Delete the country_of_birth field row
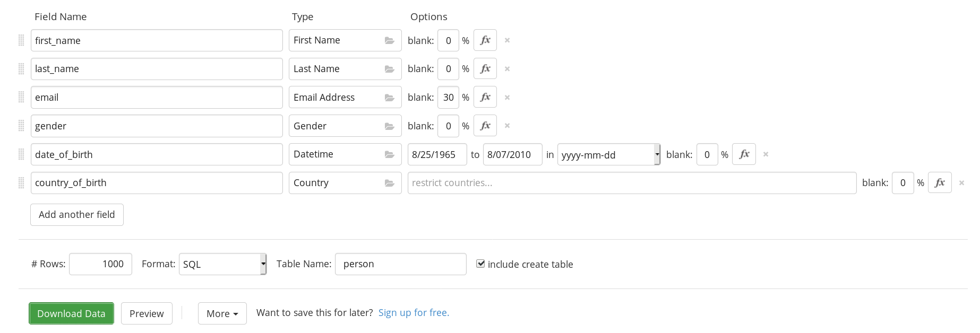This screenshot has height=333, width=980. pyautogui.click(x=961, y=183)
